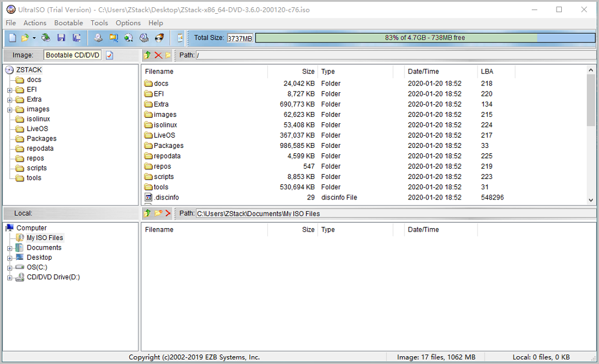Open the Tools menu

click(99, 23)
